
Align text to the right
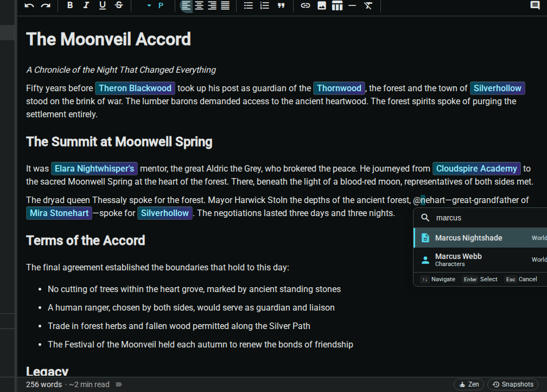click(x=212, y=5)
